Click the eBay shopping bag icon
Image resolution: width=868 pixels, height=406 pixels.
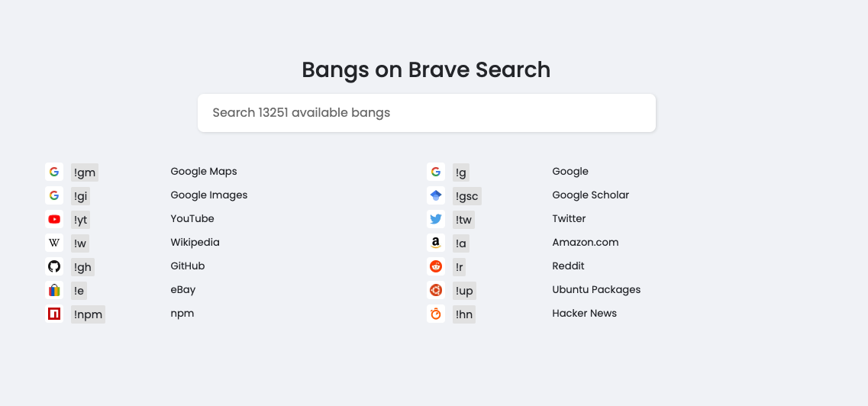(x=54, y=290)
